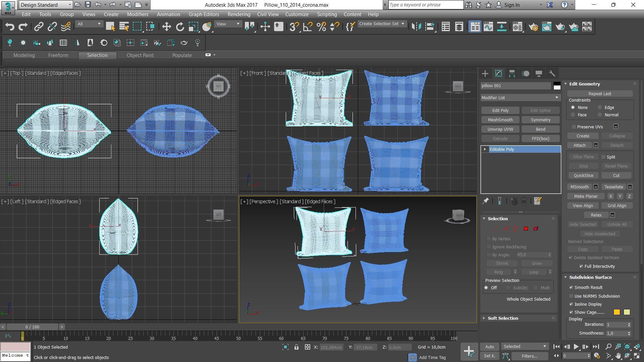Open the Create Selection Set dropdown
644x362 pixels.
point(382,24)
